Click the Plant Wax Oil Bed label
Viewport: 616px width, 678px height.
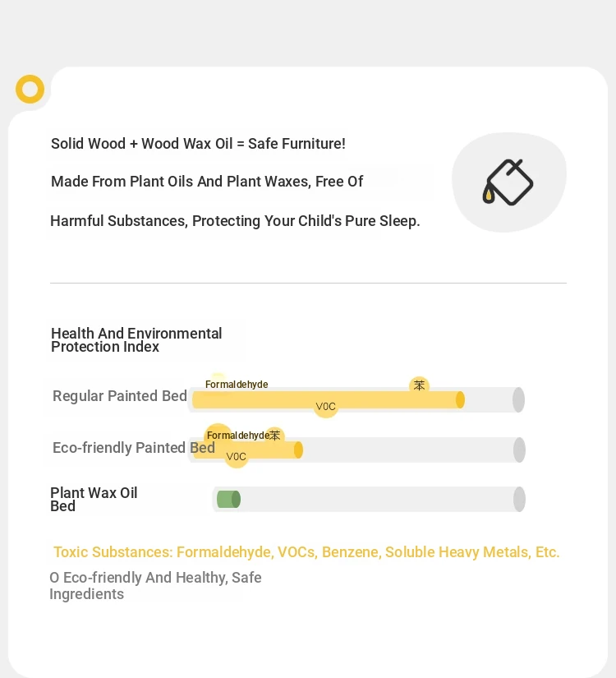point(94,499)
